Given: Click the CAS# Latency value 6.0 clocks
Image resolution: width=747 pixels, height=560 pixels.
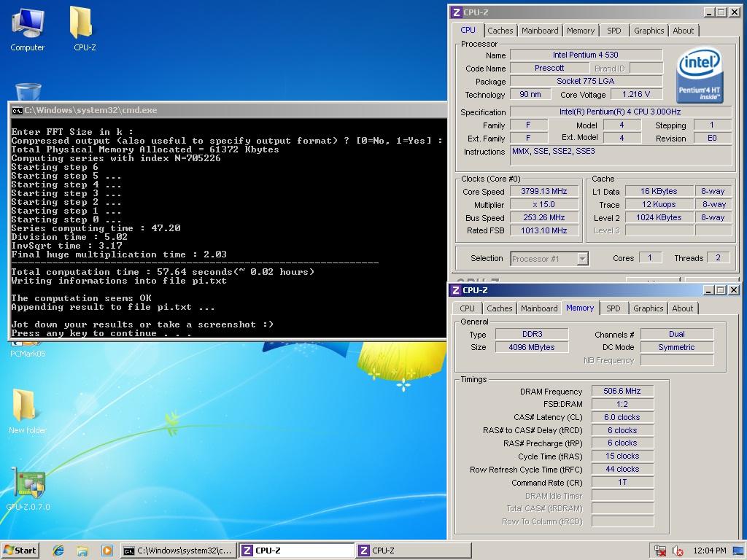Looking at the screenshot, I should (x=622, y=417).
